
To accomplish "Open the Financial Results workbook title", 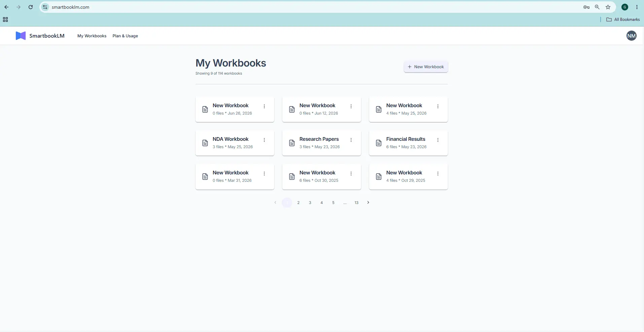I will tap(406, 139).
